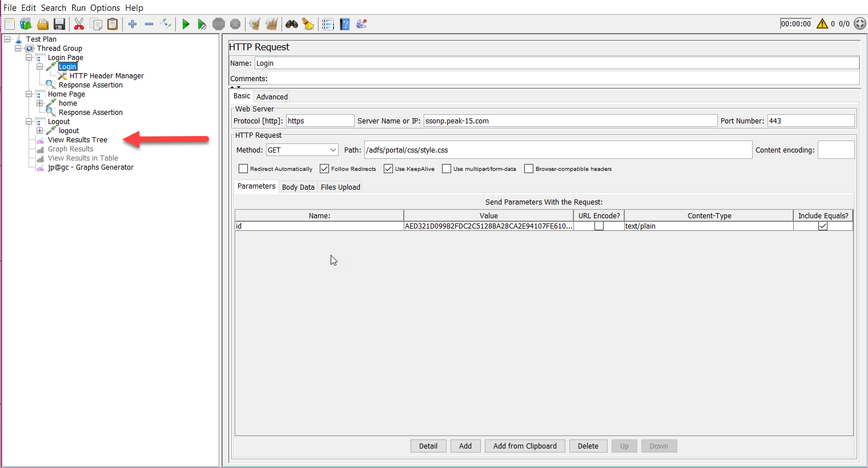
Task: Click the Path input field
Action: click(x=558, y=150)
